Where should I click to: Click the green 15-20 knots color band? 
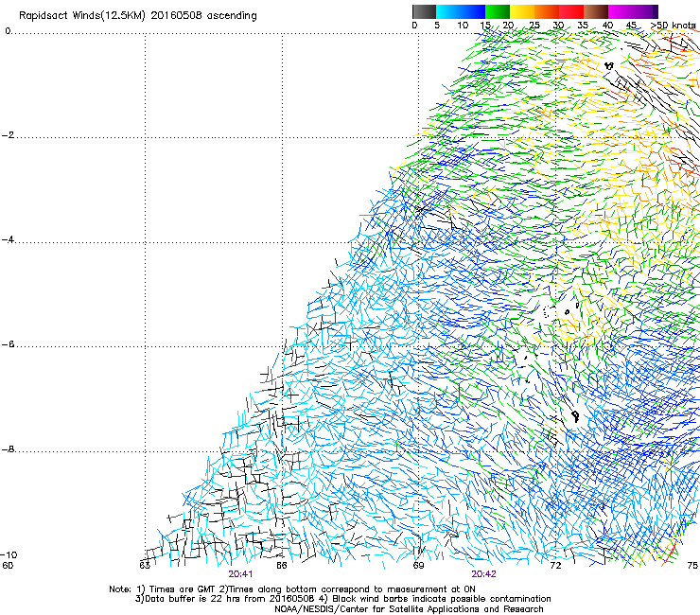[x=498, y=11]
